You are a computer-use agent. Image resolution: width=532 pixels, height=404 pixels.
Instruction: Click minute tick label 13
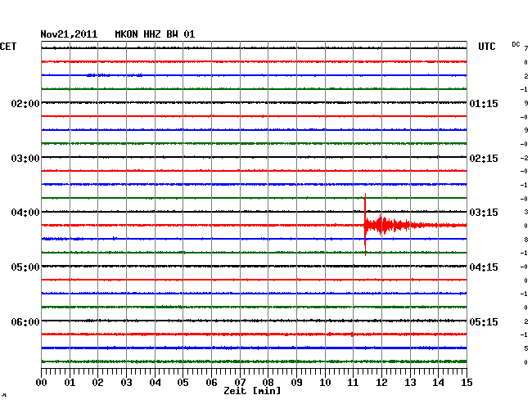pos(410,383)
